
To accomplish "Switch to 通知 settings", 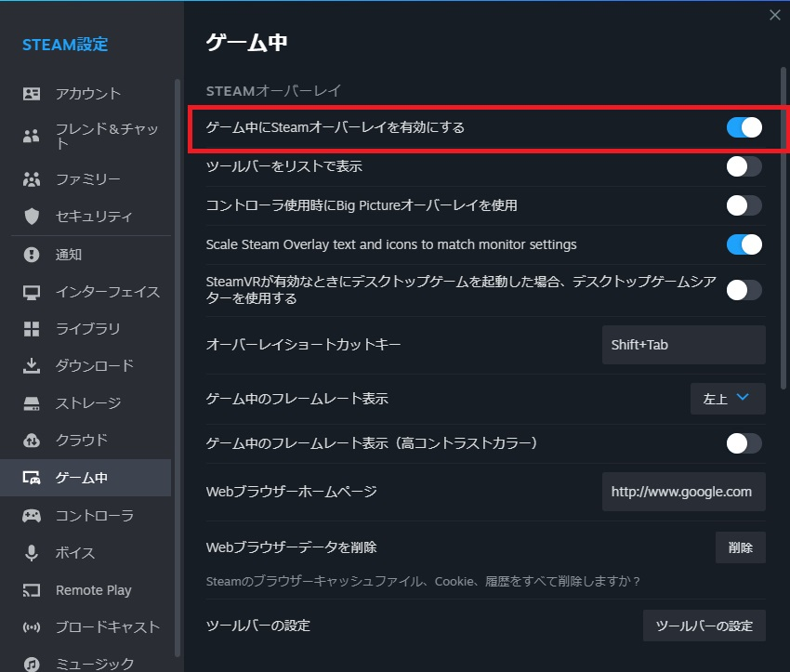I will [x=86, y=255].
